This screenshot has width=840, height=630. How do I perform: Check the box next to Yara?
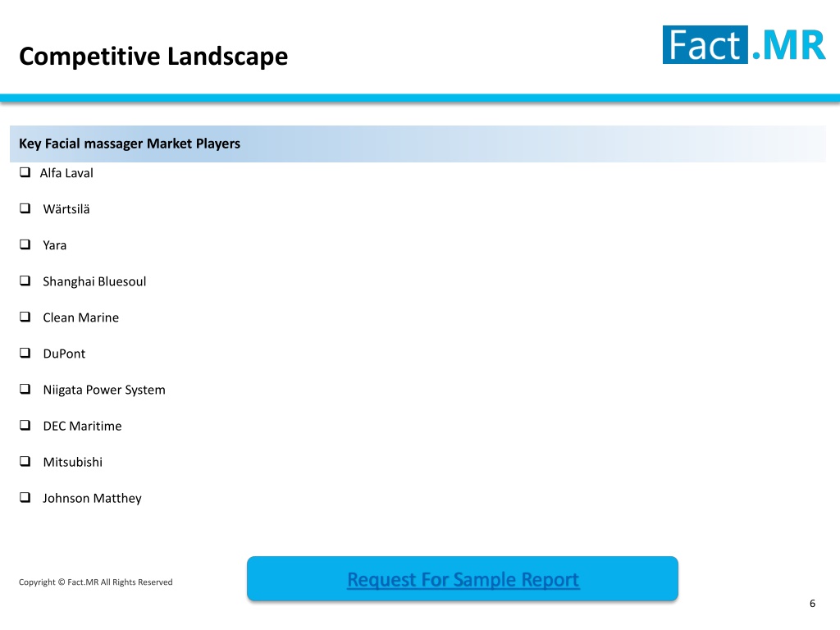25,244
